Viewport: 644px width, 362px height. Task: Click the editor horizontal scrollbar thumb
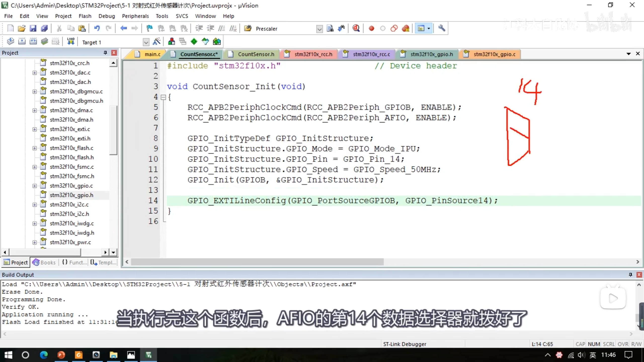(x=257, y=262)
